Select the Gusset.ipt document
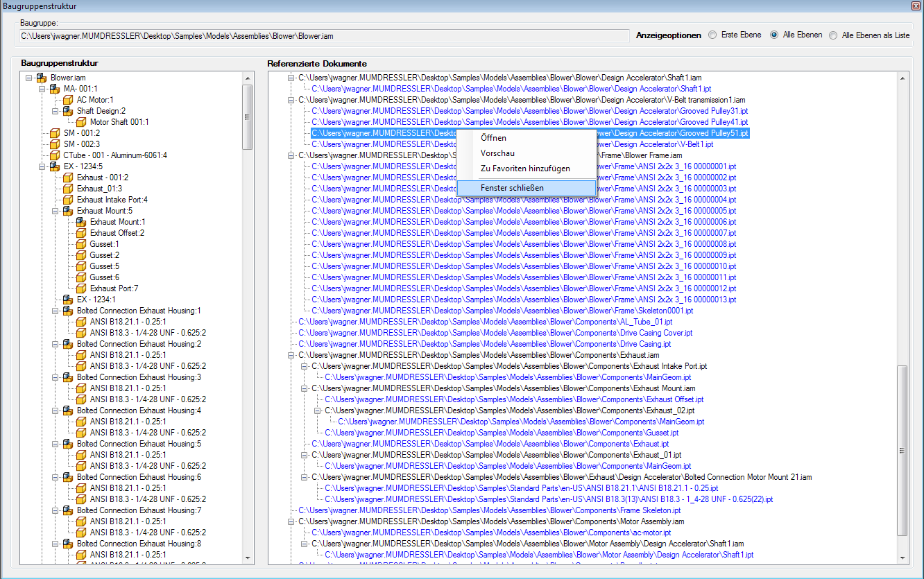The height and width of the screenshot is (579, 924). 502,433
